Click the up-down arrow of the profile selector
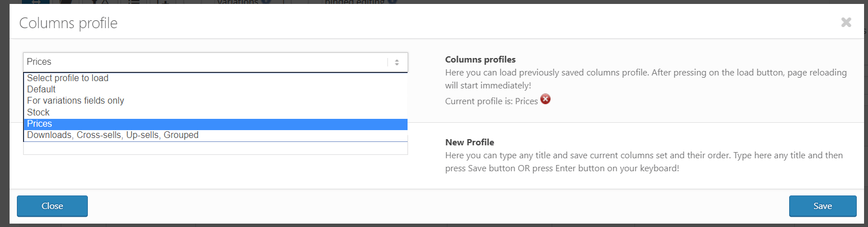This screenshot has width=868, height=227. point(397,63)
